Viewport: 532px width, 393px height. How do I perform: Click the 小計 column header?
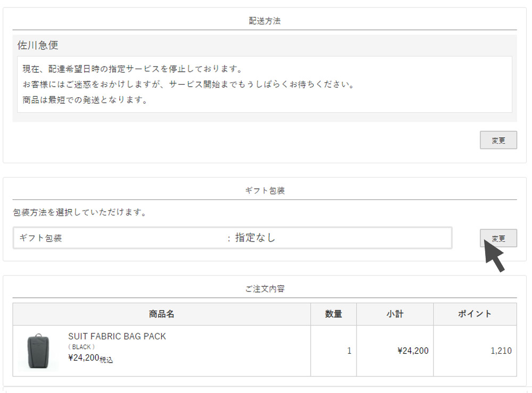(x=395, y=314)
